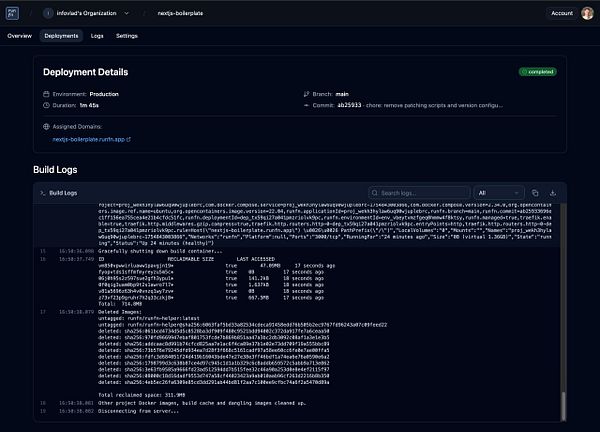
Task: Click the Deployment Details heading
Action: coord(86,72)
